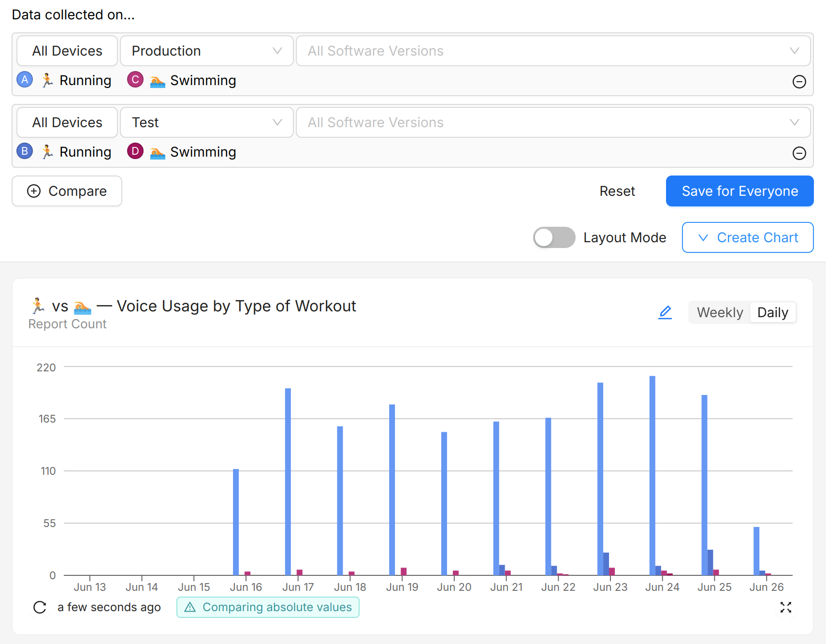This screenshot has height=644, width=826.
Task: Click the Compare button
Action: click(x=67, y=191)
